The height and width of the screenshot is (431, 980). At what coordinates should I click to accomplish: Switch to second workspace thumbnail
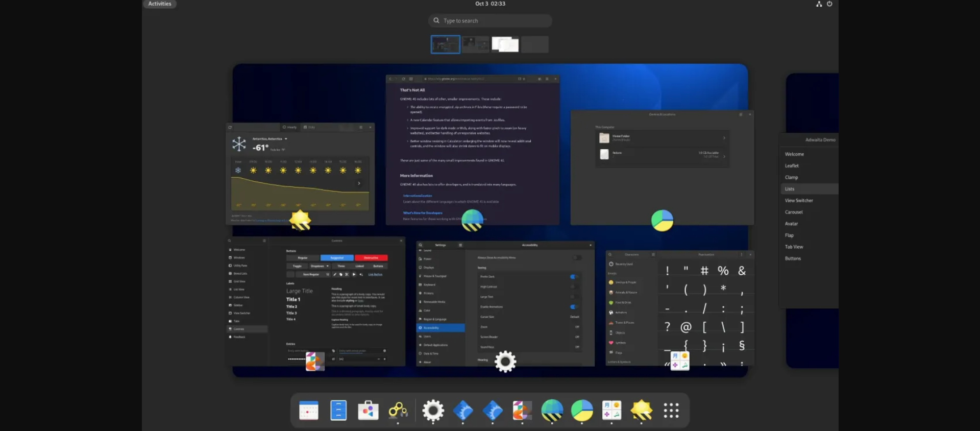point(475,44)
